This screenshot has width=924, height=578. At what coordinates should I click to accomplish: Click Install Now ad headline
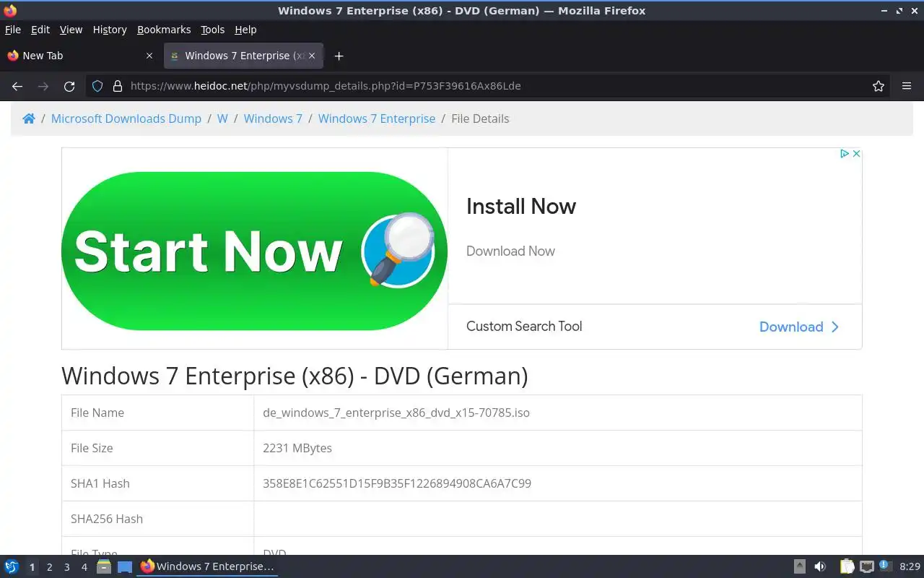[521, 207]
